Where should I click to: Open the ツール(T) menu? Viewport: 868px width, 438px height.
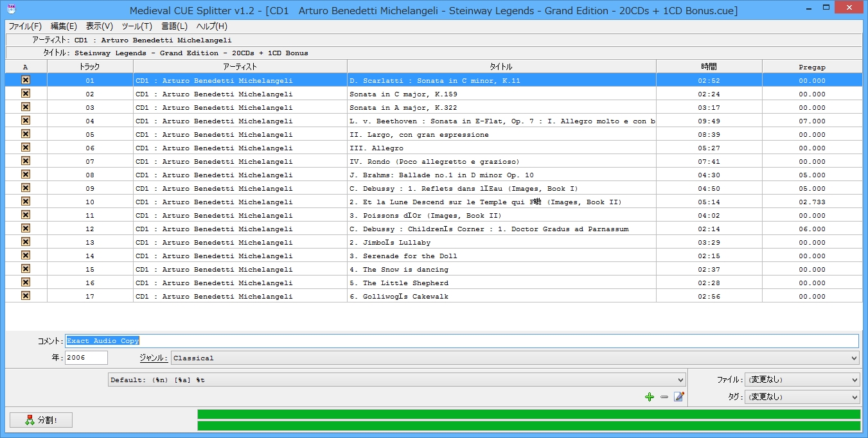tap(137, 26)
